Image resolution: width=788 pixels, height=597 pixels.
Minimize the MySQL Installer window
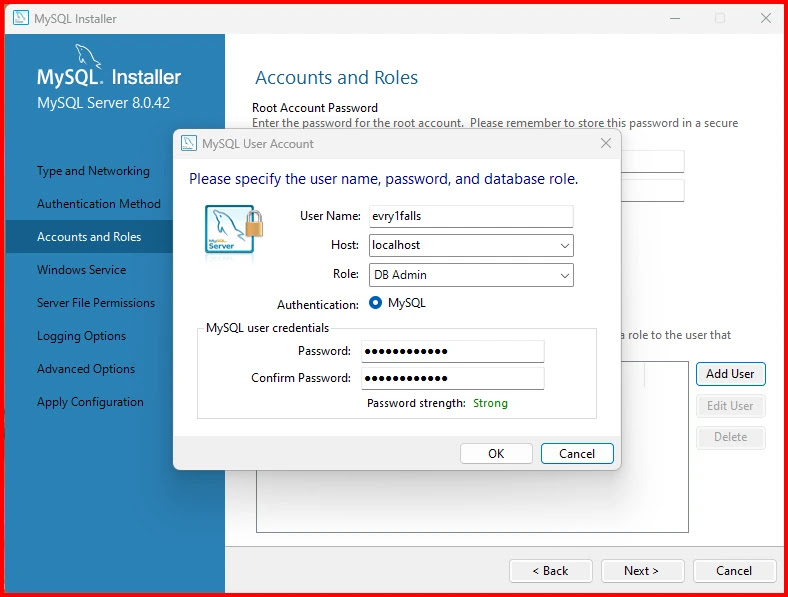pyautogui.click(x=675, y=19)
